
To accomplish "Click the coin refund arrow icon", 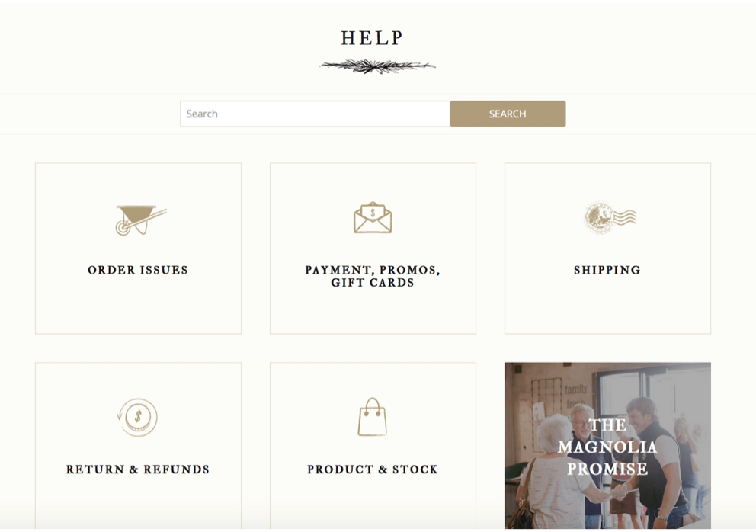I will point(137,417).
